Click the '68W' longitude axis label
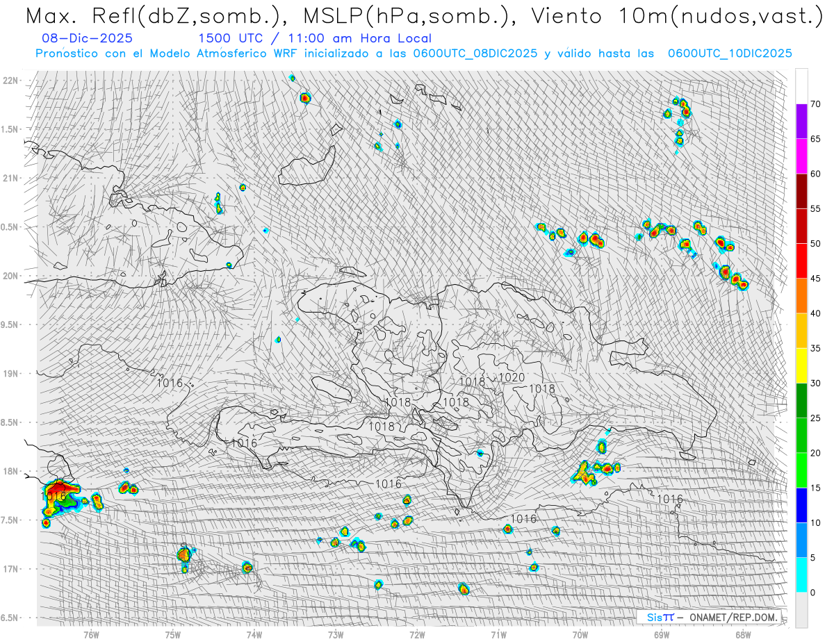 point(742,634)
